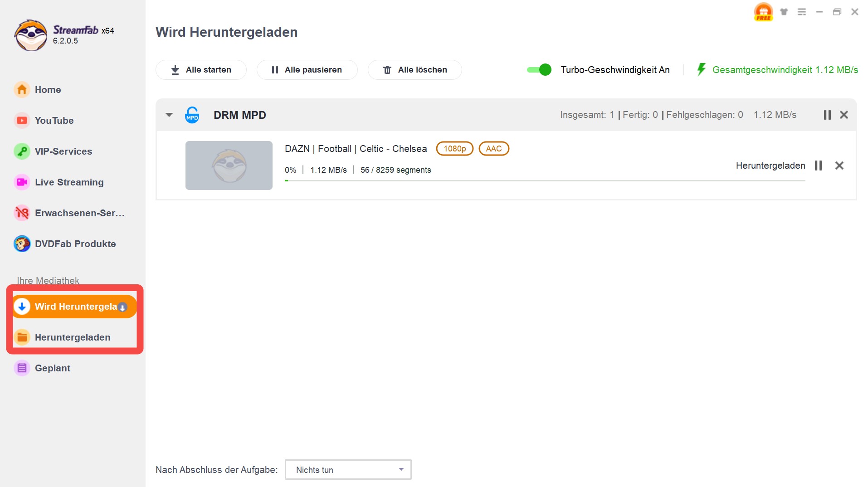This screenshot has height=487, width=868.
Task: Click DAZN Football Celtic - Chelsea title
Action: [356, 149]
